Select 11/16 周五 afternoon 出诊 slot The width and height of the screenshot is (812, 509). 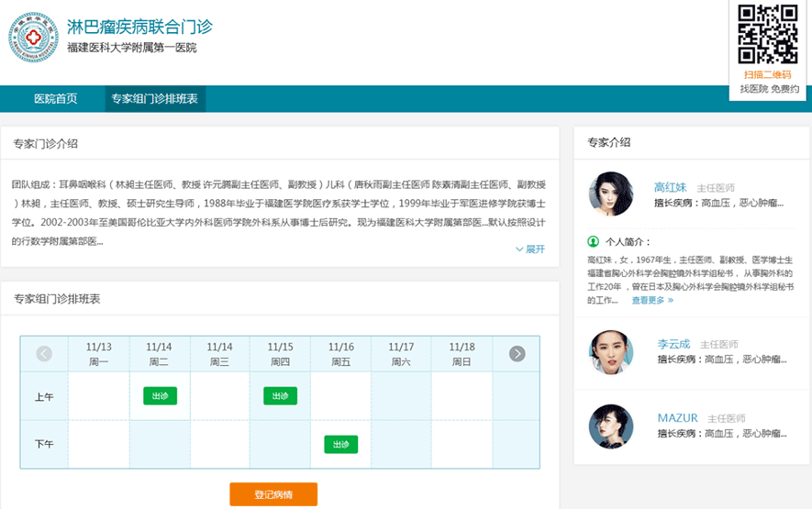point(340,444)
